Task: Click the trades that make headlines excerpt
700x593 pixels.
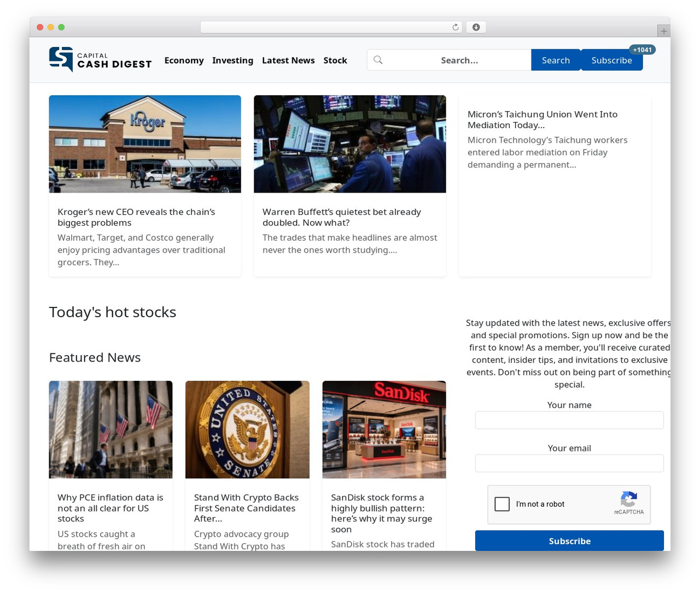Action: pyautogui.click(x=350, y=244)
